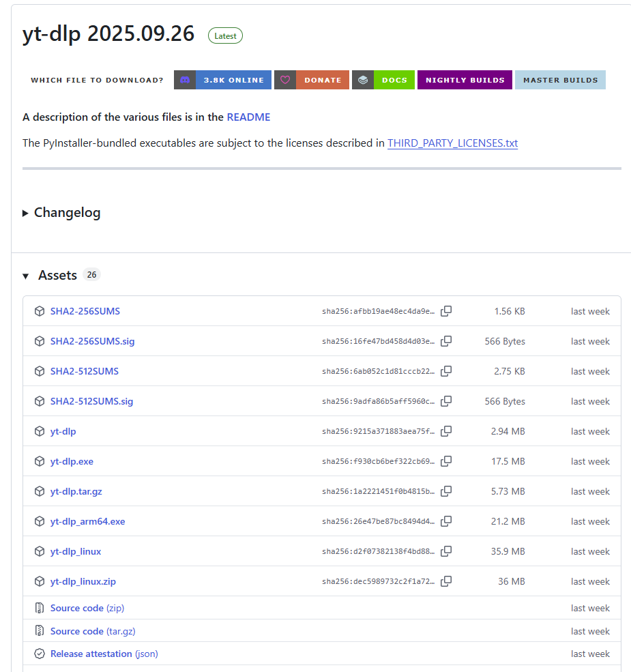
Task: Click the Discord icon on the online badge
Action: click(x=185, y=80)
